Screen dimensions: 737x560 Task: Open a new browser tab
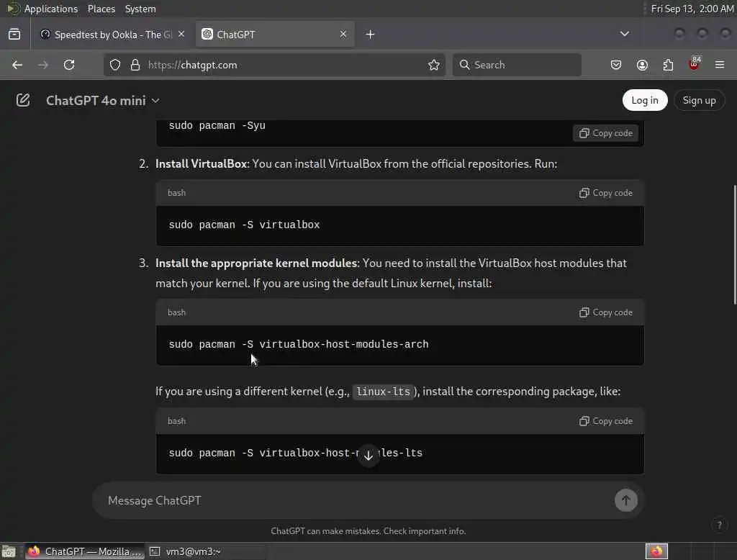tap(370, 35)
